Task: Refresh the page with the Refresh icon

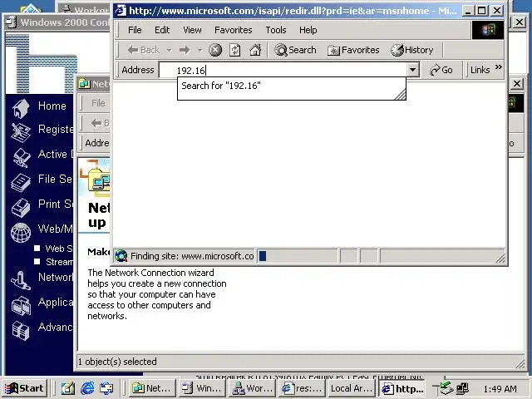Action: click(x=234, y=50)
